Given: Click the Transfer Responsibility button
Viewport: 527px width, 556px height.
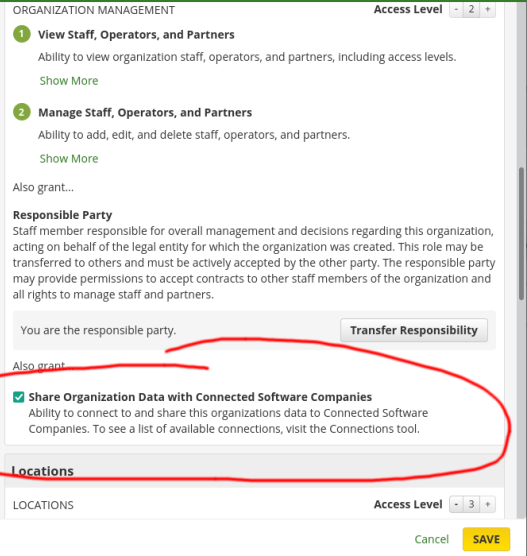Looking at the screenshot, I should click(414, 330).
